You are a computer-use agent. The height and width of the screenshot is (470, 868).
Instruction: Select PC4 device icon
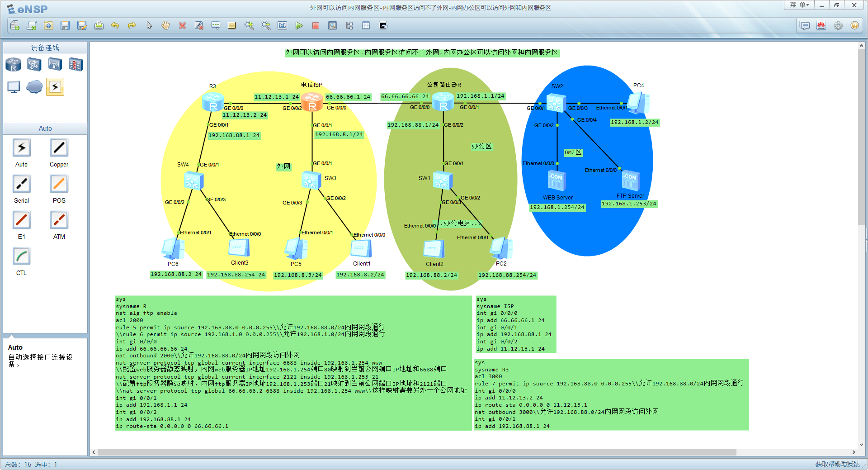(638, 103)
